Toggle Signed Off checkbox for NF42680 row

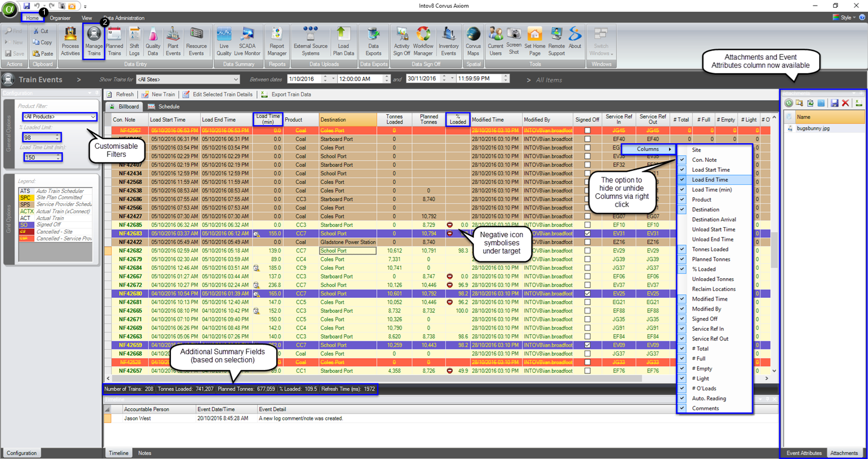tap(587, 293)
